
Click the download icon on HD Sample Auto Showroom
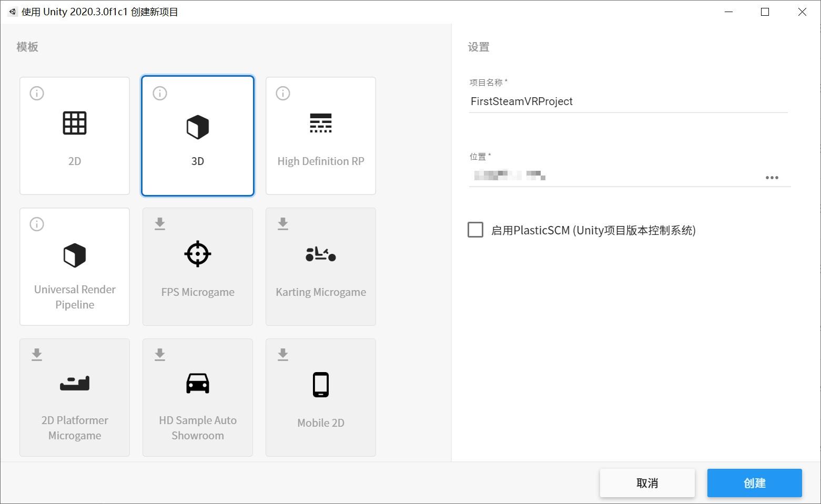tap(160, 355)
